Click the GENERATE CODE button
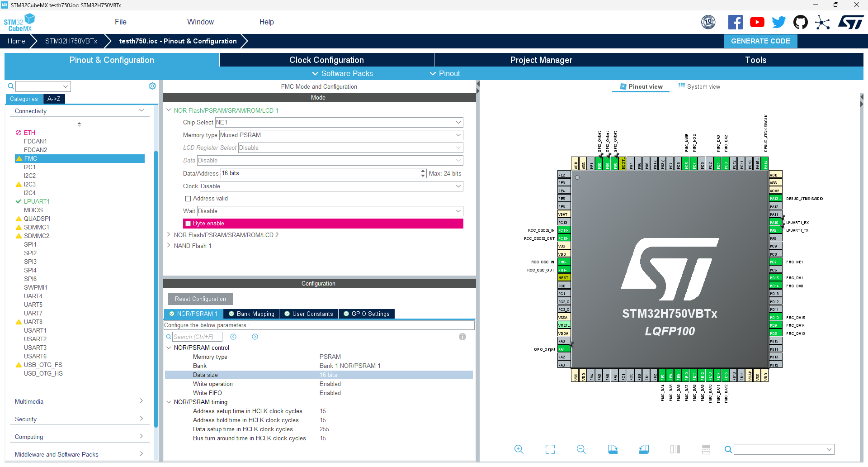The height and width of the screenshot is (467, 868). click(x=760, y=41)
